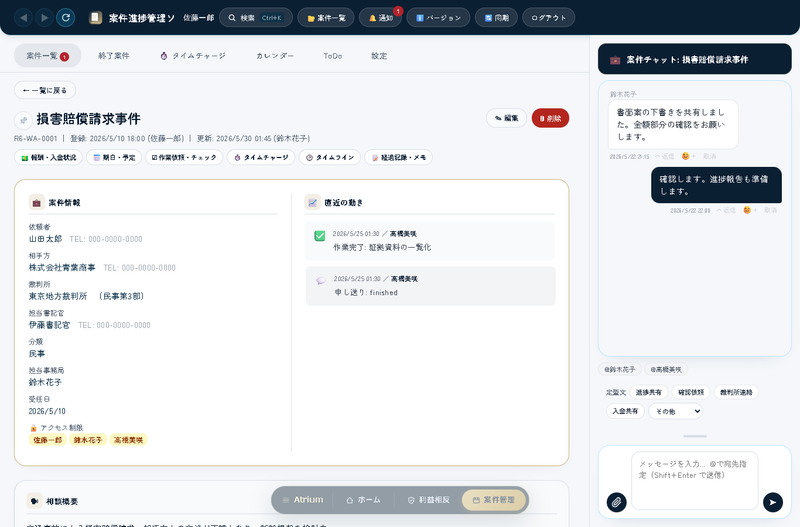The image size is (800, 527).
Task: Jump to 作業依頼・チェック section chip
Action: 184,158
